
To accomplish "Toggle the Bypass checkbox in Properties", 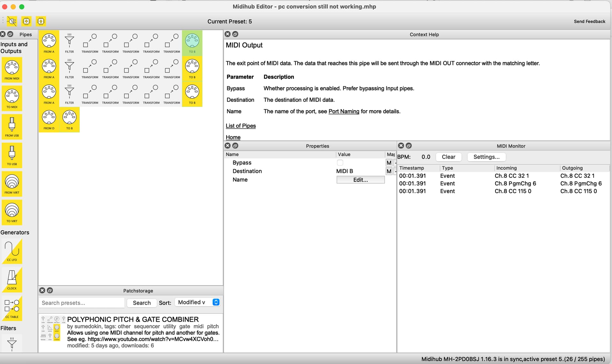I will click(x=340, y=163).
